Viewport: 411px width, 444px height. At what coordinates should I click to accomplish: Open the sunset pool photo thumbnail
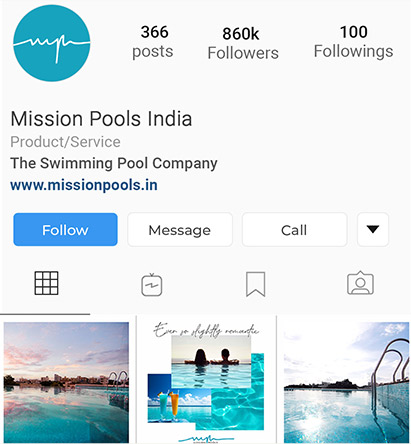66,382
